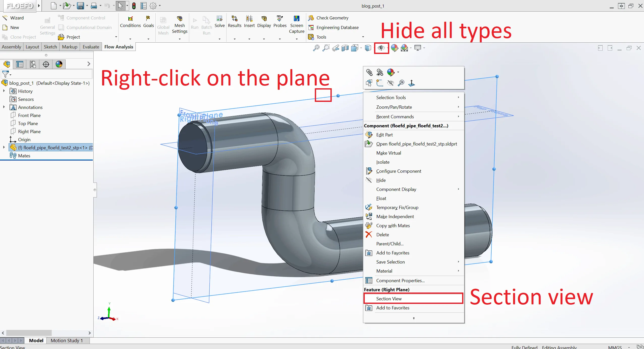Open the Engineering Database
The width and height of the screenshot is (644, 349).
[333, 27]
